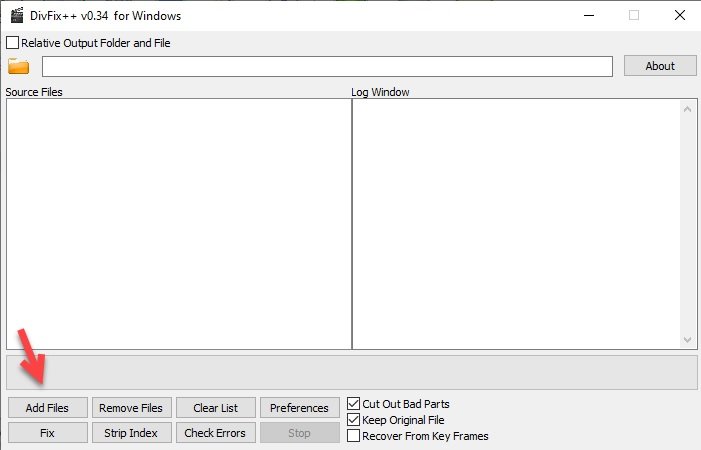This screenshot has width=701, height=450.
Task: Click the disabled Stop button
Action: tap(300, 433)
